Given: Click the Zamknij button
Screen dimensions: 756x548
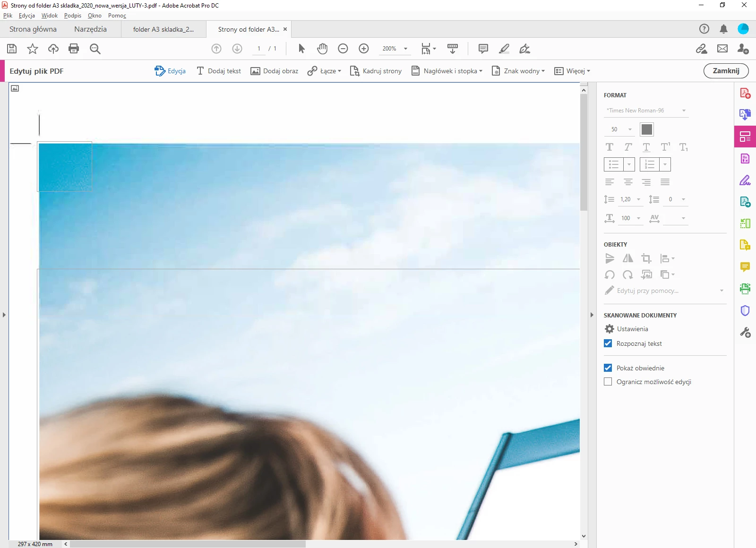Looking at the screenshot, I should 726,71.
